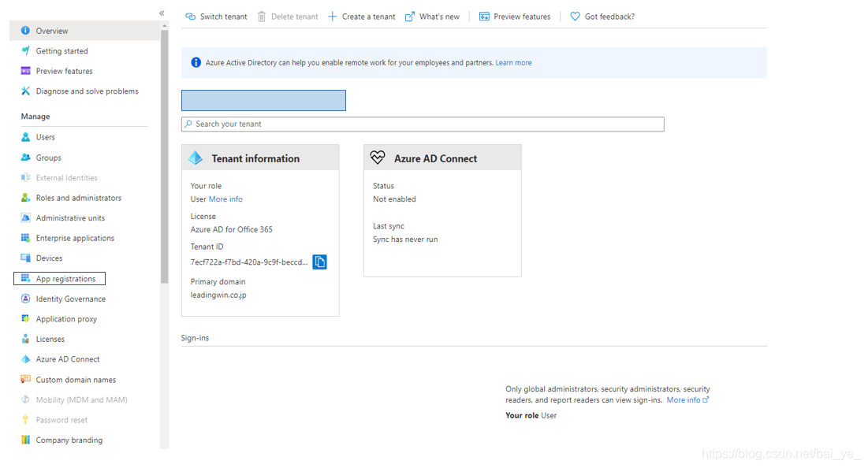Click the Company branding bars icon
This screenshot has width=868, height=468.
click(25, 440)
